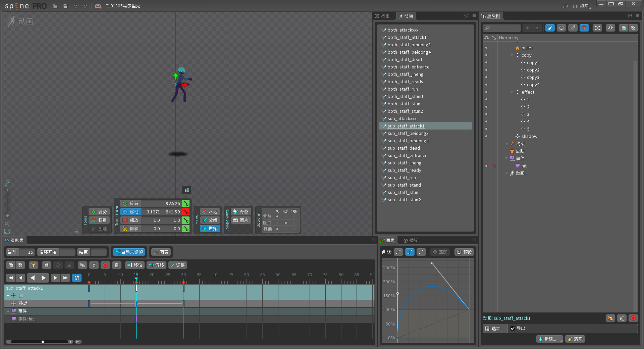This screenshot has height=349, width=644.
Task: Toggle the loop playback button
Action: [x=77, y=278]
